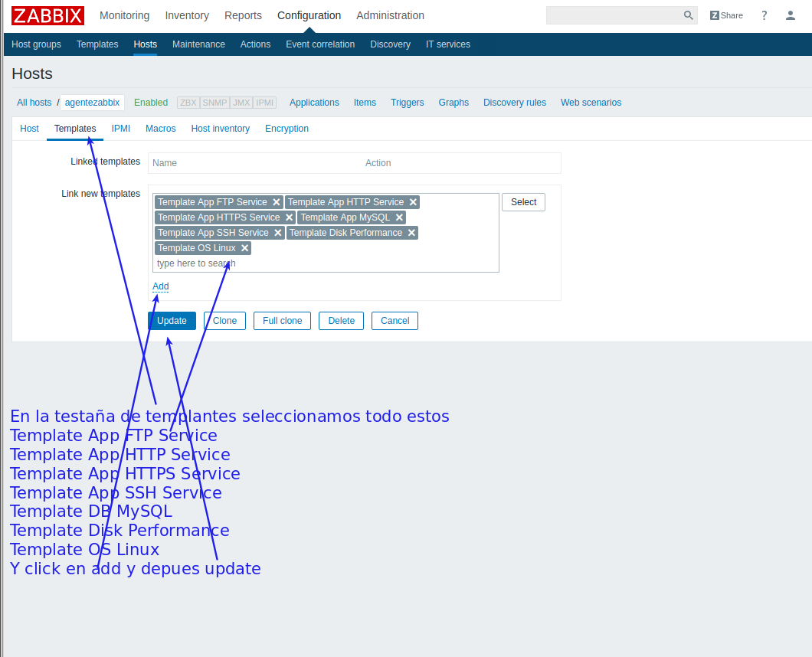Click the IPMI availability indicator
Image resolution: width=812 pixels, height=657 pixels.
pyautogui.click(x=264, y=103)
